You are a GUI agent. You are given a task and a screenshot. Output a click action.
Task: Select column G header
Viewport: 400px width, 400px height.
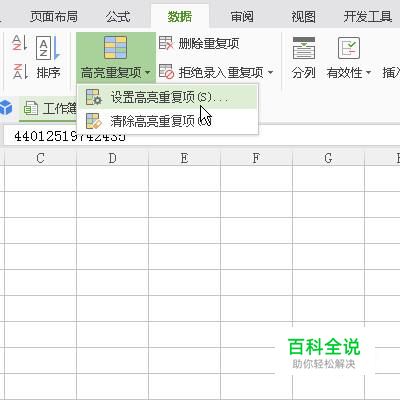tap(328, 158)
